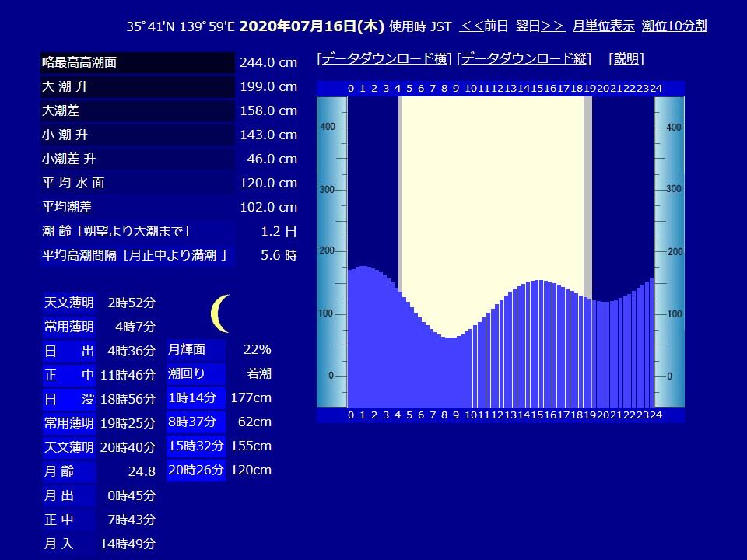Click the solar transit time 11時46分
Image resolution: width=747 pixels, height=560 pixels.
click(x=128, y=375)
